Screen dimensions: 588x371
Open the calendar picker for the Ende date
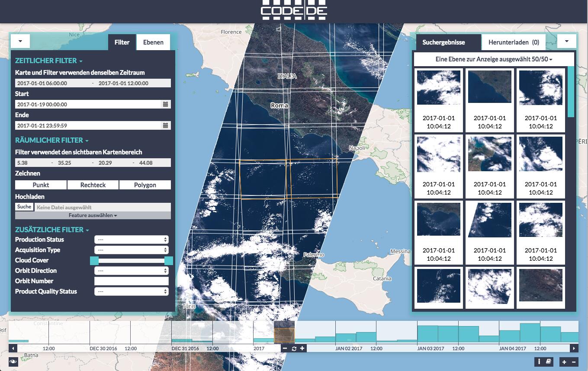(x=165, y=125)
